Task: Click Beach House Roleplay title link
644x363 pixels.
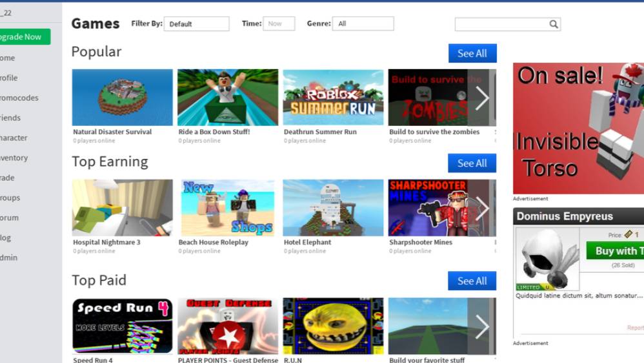Action: tap(214, 242)
